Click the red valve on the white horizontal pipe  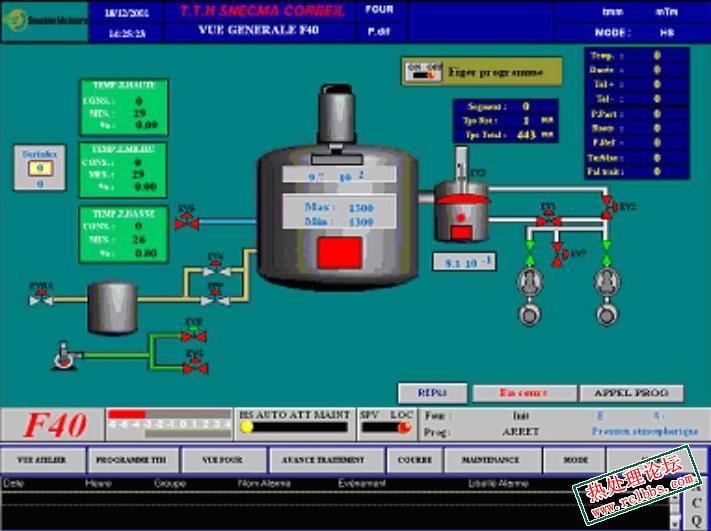click(548, 221)
